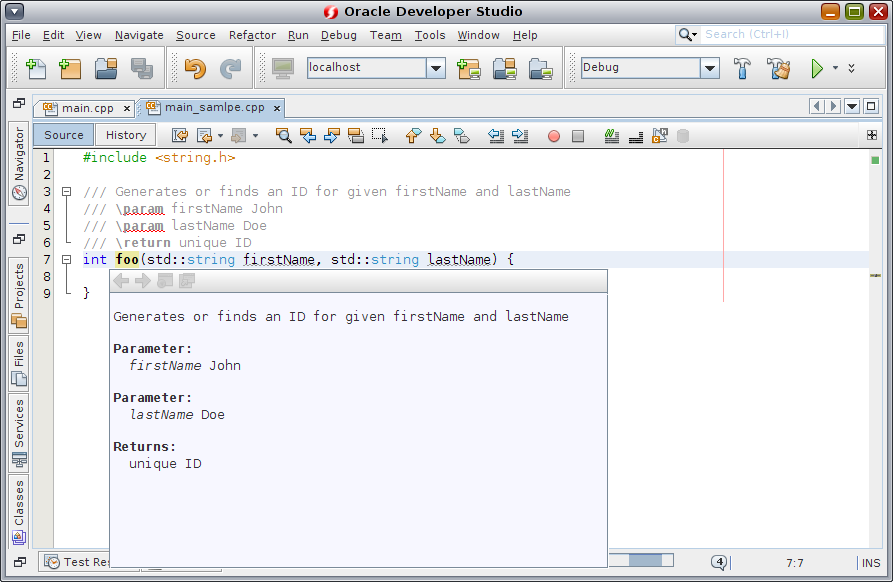Click the Save All toolbar icon
The image size is (893, 582).
coord(142,68)
